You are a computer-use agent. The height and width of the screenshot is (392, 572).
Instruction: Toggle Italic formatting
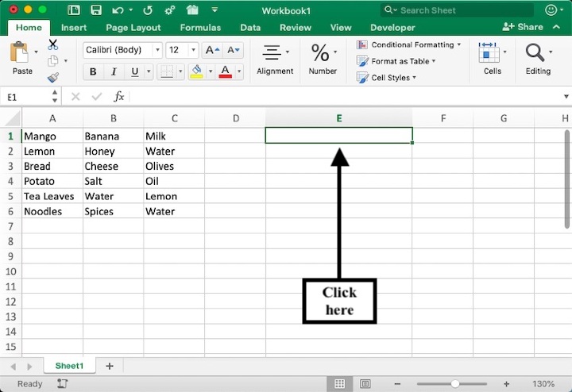[114, 71]
